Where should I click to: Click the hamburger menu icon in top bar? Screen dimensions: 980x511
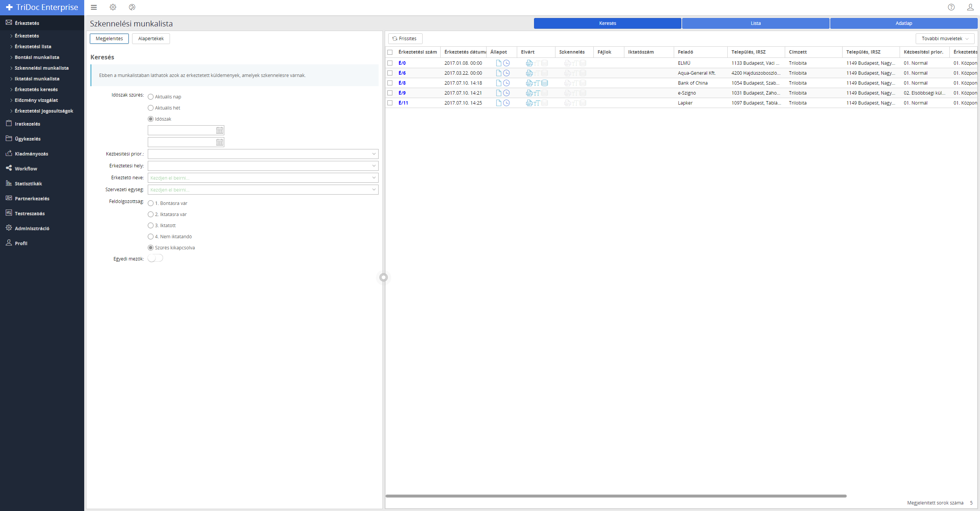tap(94, 7)
